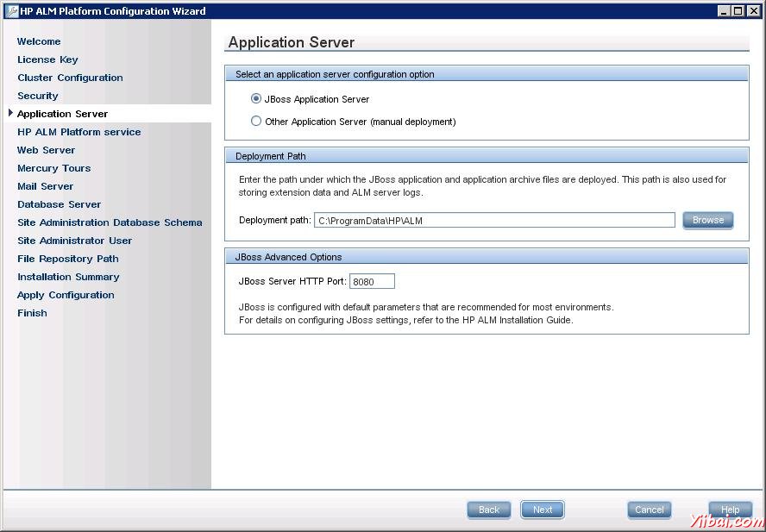Click the JBoss Server HTTP Port field
The height and width of the screenshot is (532, 766).
click(x=372, y=281)
